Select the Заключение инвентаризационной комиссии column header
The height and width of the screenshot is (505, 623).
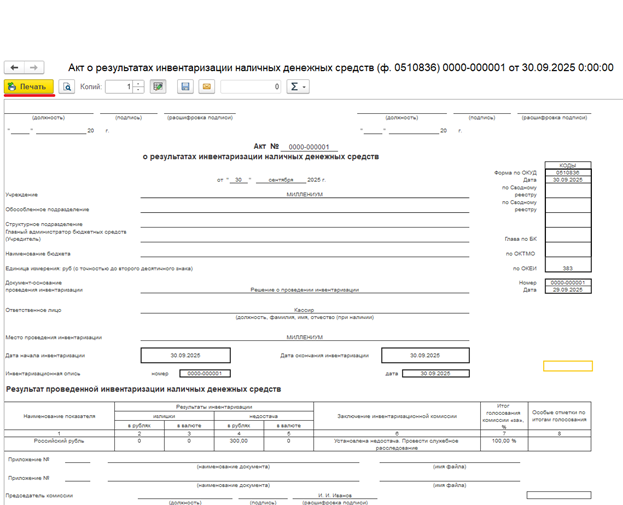pyautogui.click(x=397, y=416)
